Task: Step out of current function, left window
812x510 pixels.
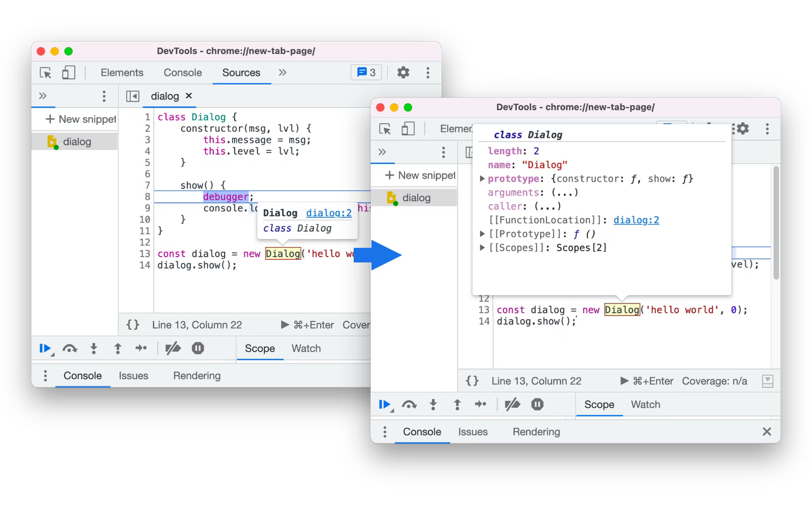Action: point(118,349)
